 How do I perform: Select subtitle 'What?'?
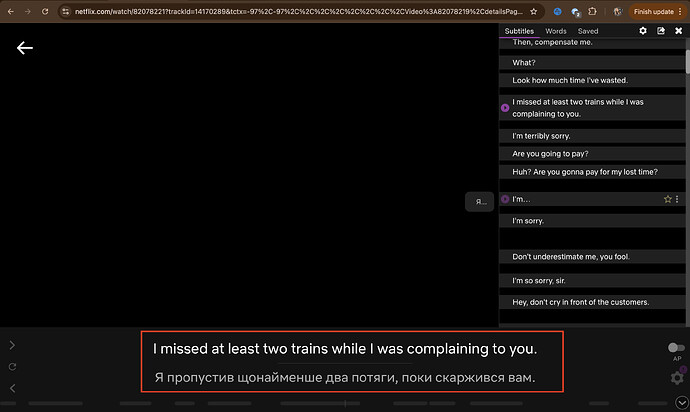pos(592,63)
